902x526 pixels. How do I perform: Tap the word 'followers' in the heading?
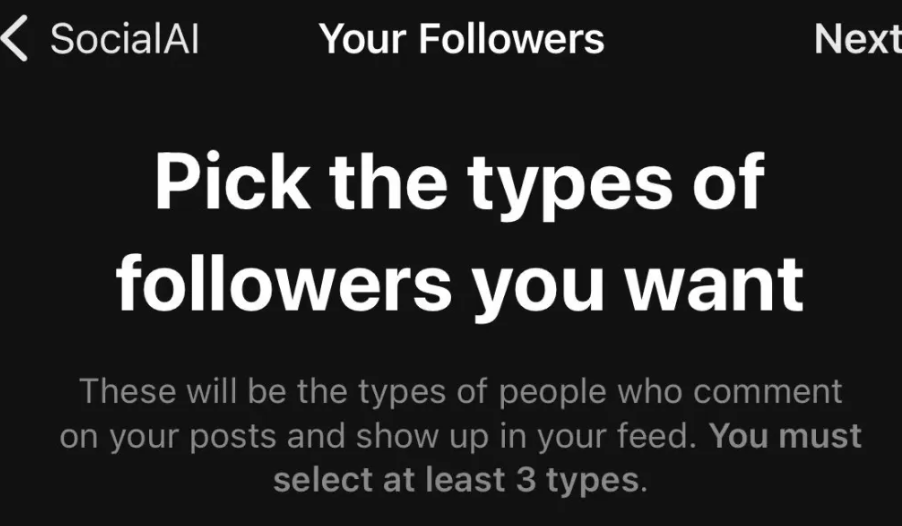[284, 283]
